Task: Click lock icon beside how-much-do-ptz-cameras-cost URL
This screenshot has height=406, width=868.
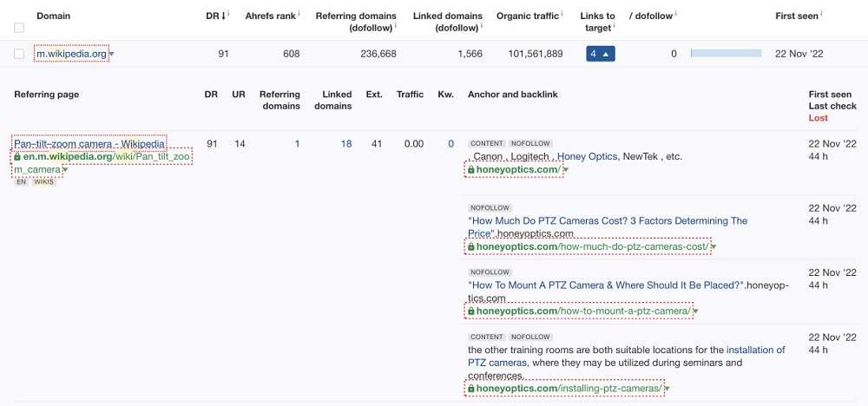Action: tap(471, 246)
